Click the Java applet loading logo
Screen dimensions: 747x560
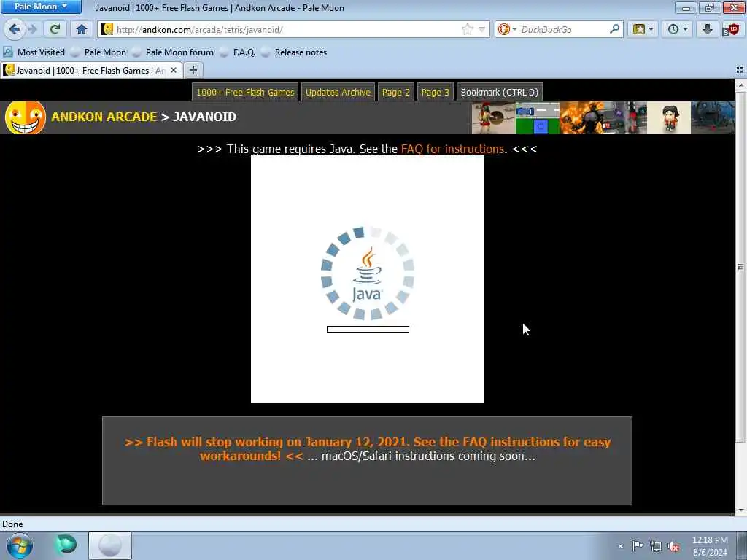click(368, 273)
